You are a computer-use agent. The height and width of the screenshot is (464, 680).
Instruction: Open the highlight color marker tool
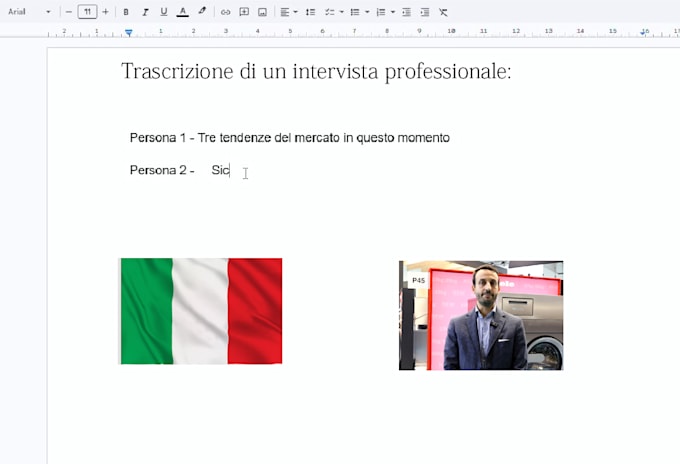tap(202, 11)
